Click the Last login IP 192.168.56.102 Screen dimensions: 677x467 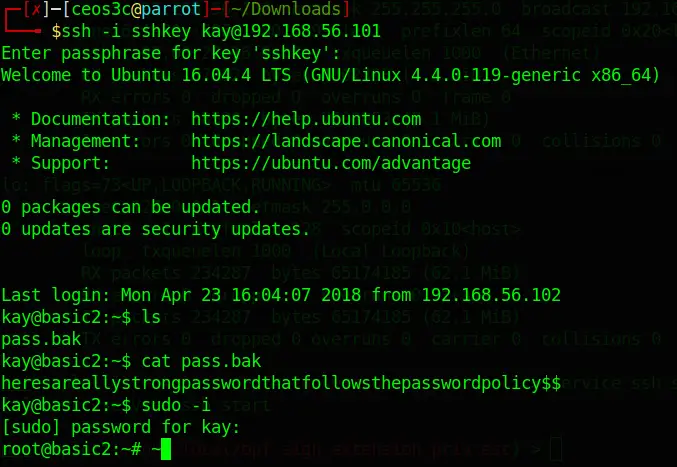pos(491,295)
